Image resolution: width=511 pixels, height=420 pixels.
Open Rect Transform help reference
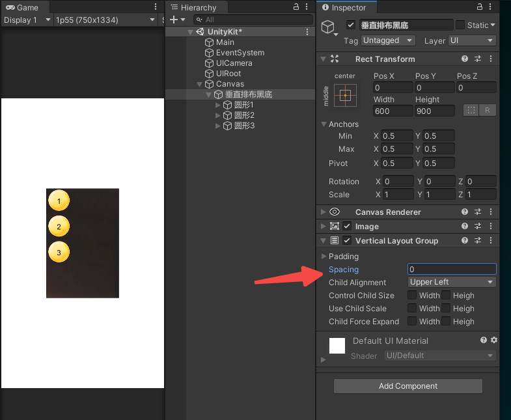point(465,59)
